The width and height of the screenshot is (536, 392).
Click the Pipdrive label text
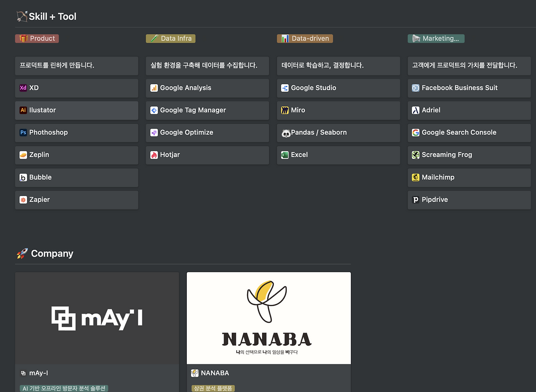[x=435, y=200]
